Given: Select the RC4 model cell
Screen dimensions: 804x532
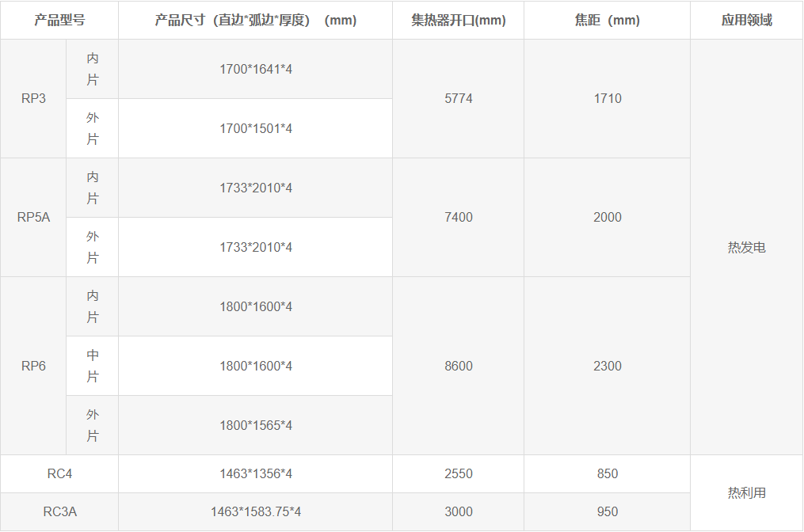Looking at the screenshot, I should pos(59,474).
